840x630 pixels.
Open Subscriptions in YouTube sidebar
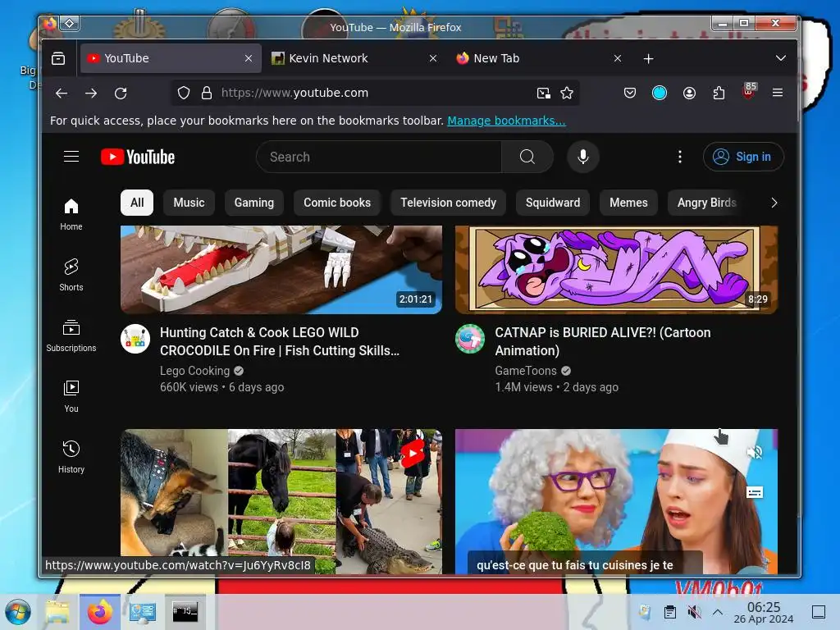click(71, 336)
